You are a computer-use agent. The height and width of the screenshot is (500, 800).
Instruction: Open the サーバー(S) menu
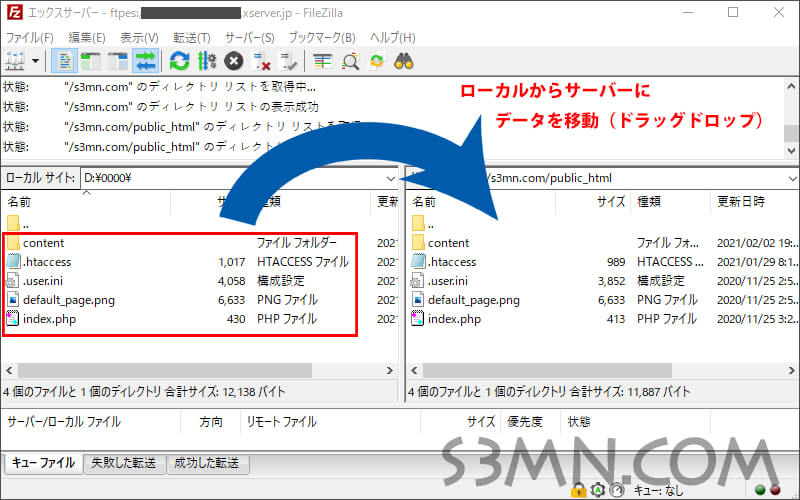pos(249,38)
